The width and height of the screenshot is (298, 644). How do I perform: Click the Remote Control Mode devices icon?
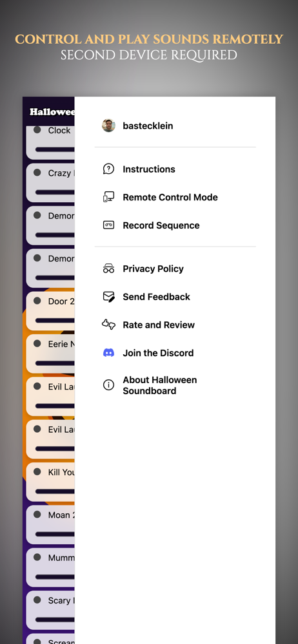[108, 197]
